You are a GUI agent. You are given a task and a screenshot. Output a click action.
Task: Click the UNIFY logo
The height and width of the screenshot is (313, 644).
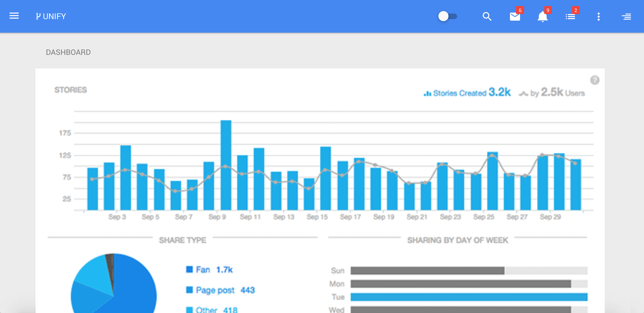pyautogui.click(x=51, y=16)
